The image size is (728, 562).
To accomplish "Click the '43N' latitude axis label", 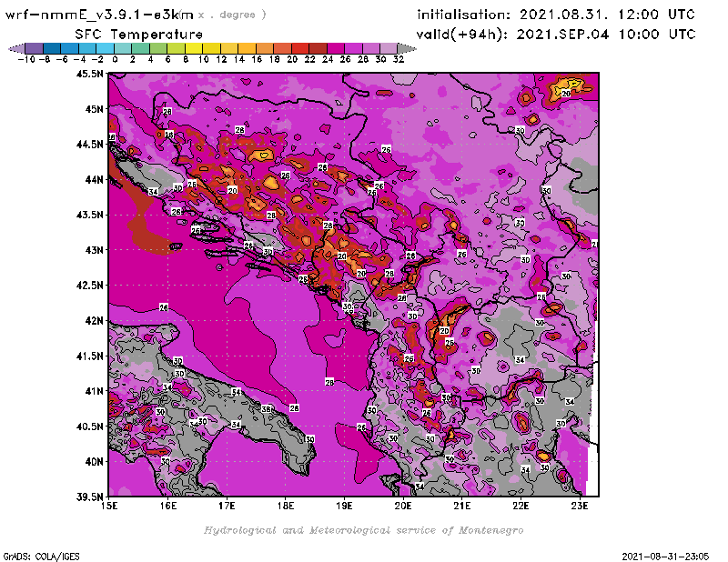I will tap(94, 250).
